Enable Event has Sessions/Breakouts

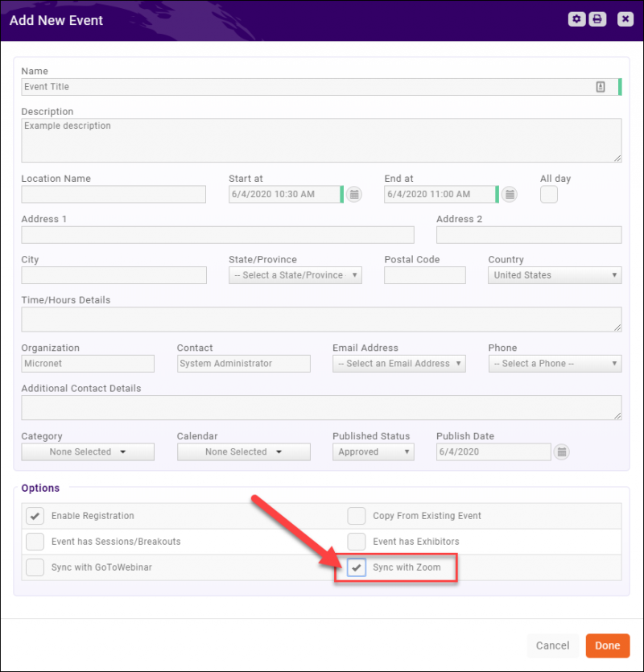[x=35, y=542]
